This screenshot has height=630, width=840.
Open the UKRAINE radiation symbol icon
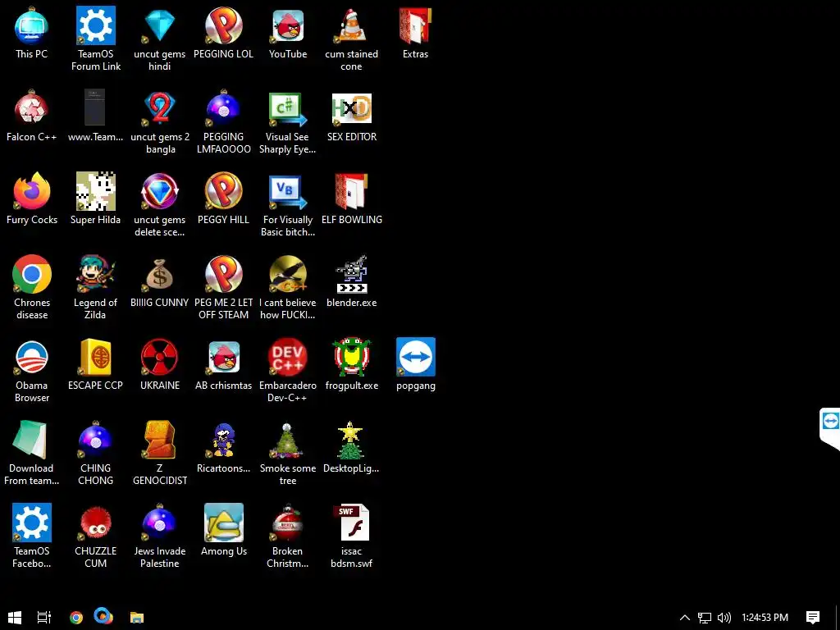click(160, 357)
